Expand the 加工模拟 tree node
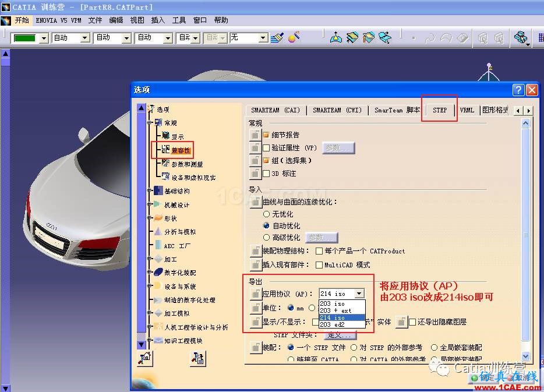 tap(150, 313)
